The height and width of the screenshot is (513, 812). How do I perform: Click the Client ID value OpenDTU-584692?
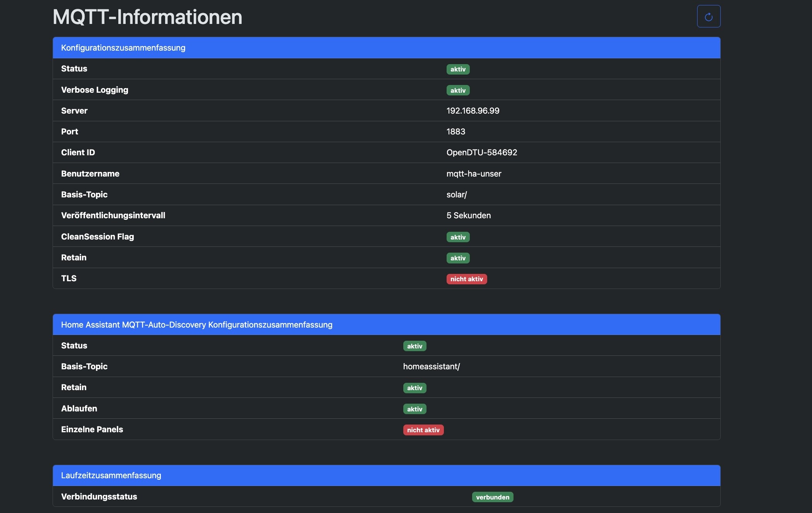481,152
